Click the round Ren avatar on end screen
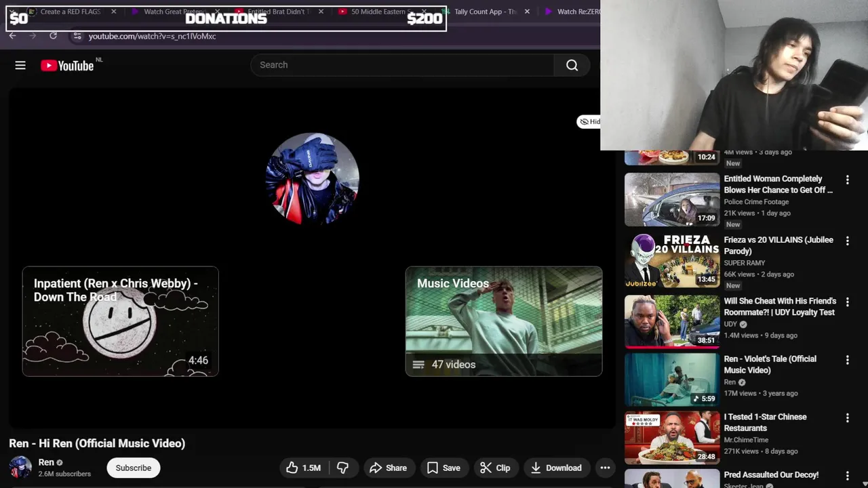Screen dimensions: 868x488 (312, 178)
